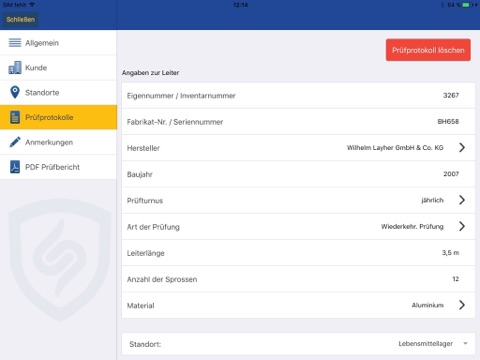Viewport: 480px width, 360px height.
Task: Click the Allgemein list icon
Action: click(x=15, y=43)
